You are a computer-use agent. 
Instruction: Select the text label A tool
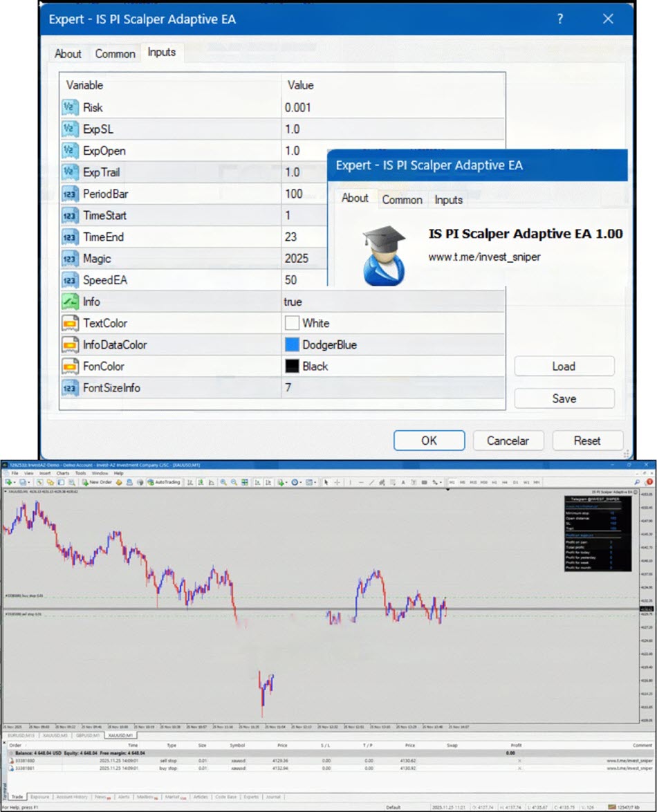coord(402,482)
